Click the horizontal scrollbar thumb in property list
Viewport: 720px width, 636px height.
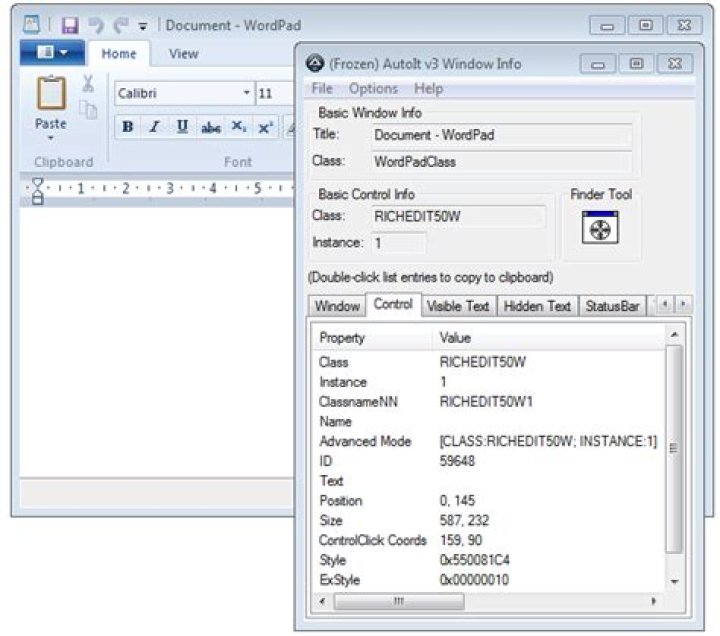point(399,601)
